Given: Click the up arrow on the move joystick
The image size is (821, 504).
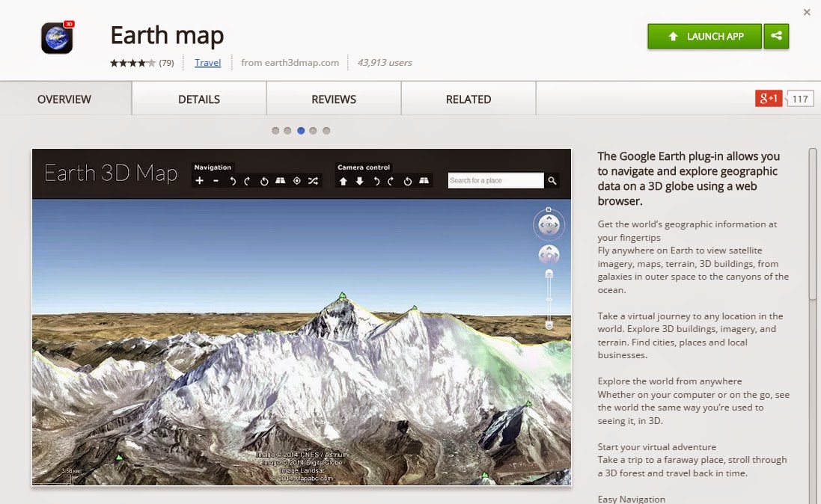Looking at the screenshot, I should [x=549, y=248].
